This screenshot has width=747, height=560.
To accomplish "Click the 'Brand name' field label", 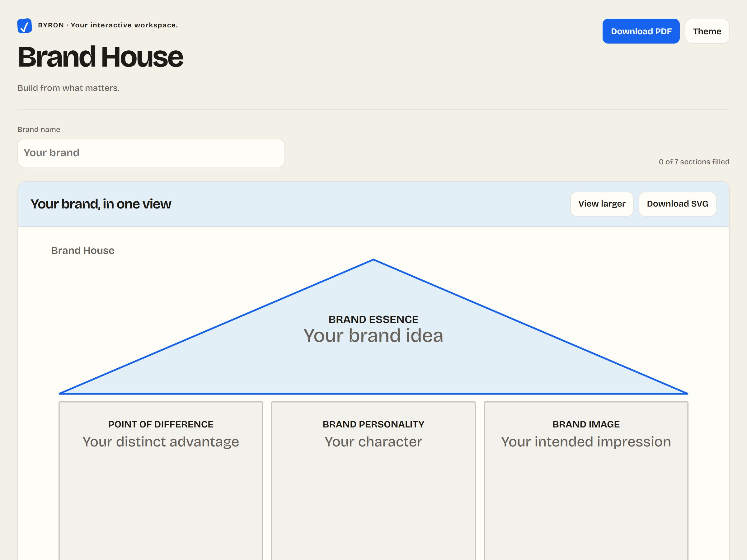I will [39, 129].
